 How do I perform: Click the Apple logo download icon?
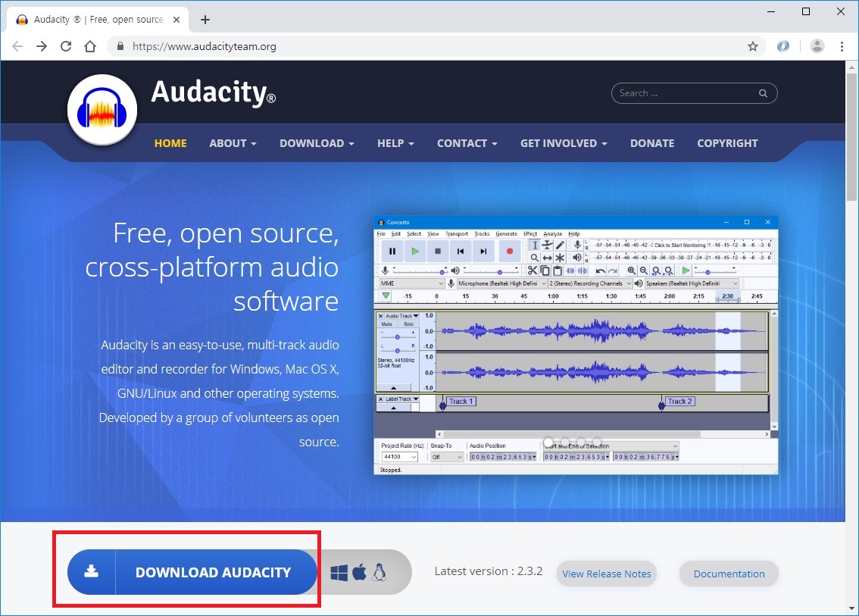pos(359,572)
